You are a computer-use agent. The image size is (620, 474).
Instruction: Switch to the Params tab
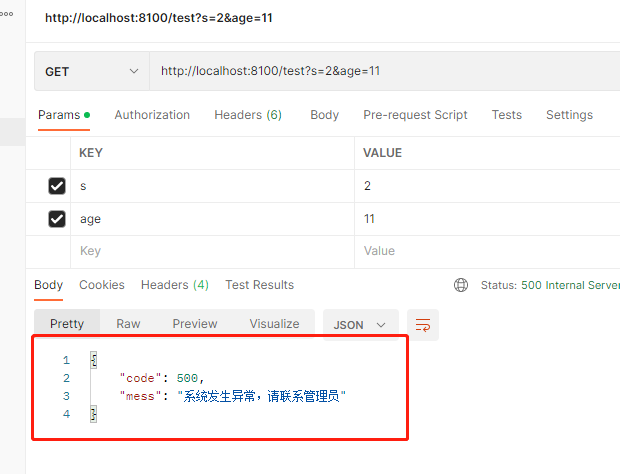(x=64, y=115)
